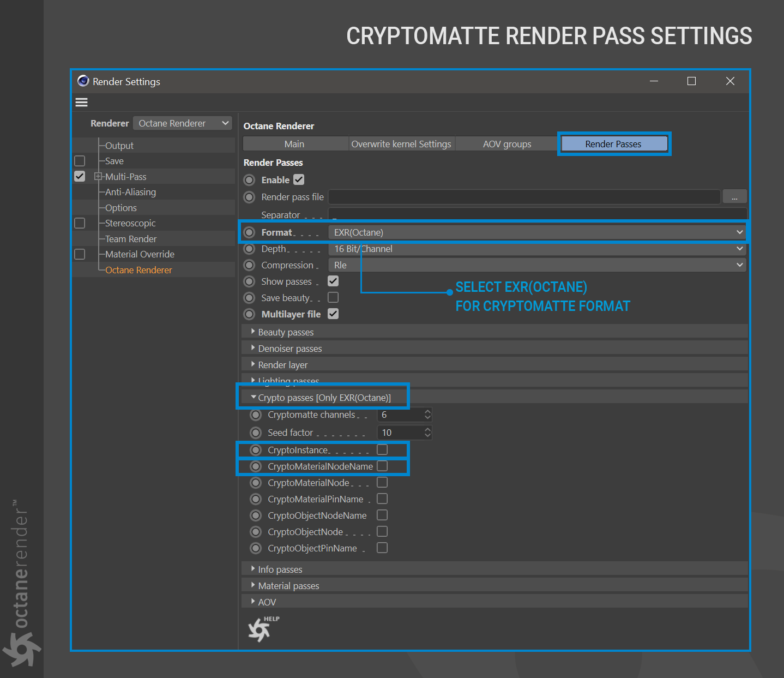The width and height of the screenshot is (784, 678).
Task: Click animation dot next to CryptoObjectPinName
Action: (x=256, y=548)
